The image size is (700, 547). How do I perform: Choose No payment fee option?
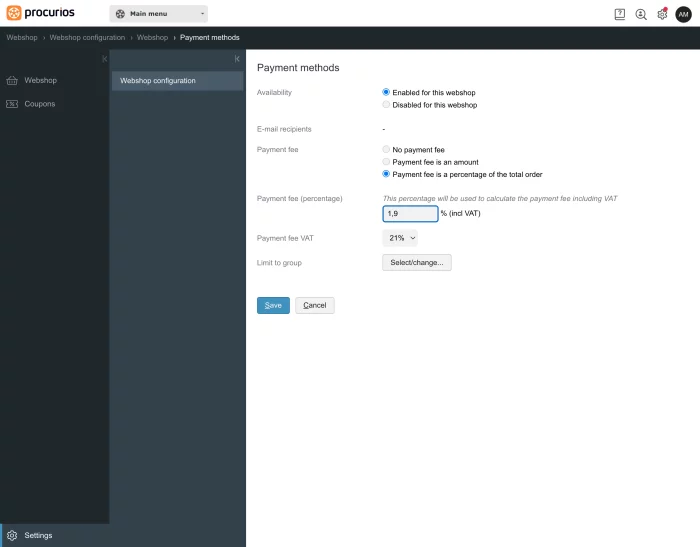(x=386, y=149)
